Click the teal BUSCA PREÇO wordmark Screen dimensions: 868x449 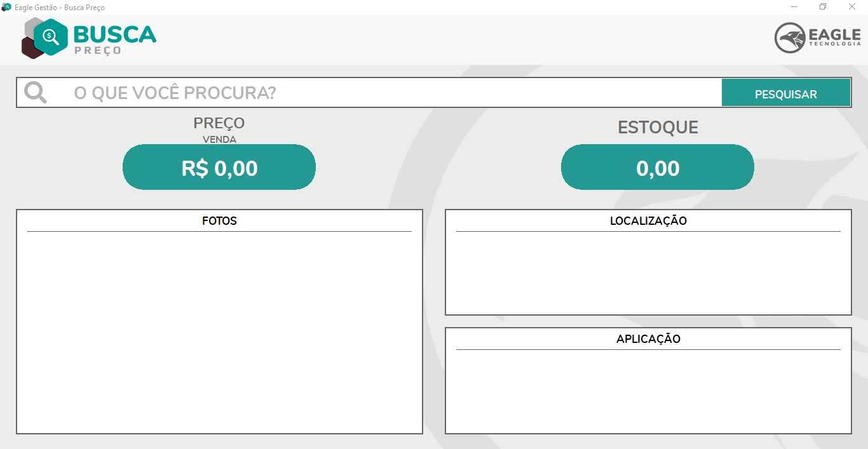[114, 38]
